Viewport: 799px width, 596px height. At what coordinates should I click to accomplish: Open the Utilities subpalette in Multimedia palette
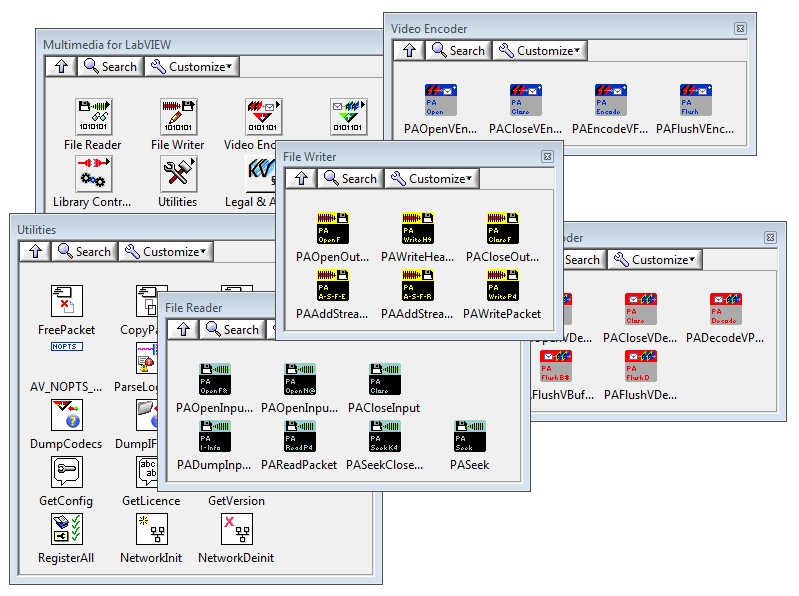click(x=178, y=174)
